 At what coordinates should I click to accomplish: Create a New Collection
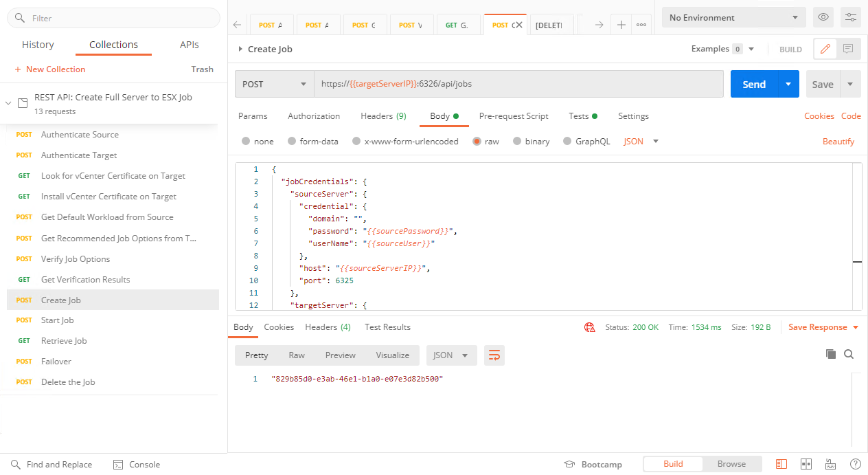[x=49, y=69]
